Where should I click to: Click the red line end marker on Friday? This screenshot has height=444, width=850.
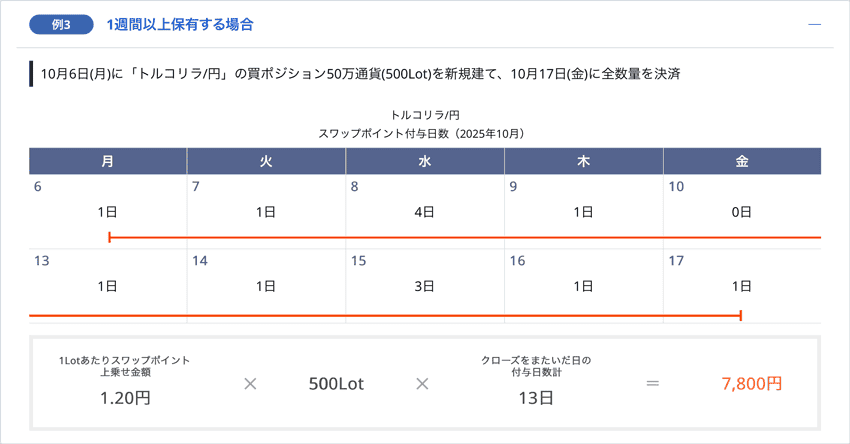(x=740, y=315)
